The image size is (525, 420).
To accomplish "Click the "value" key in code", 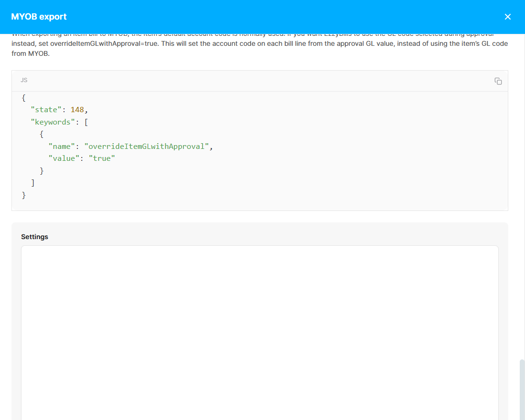I will point(64,158).
